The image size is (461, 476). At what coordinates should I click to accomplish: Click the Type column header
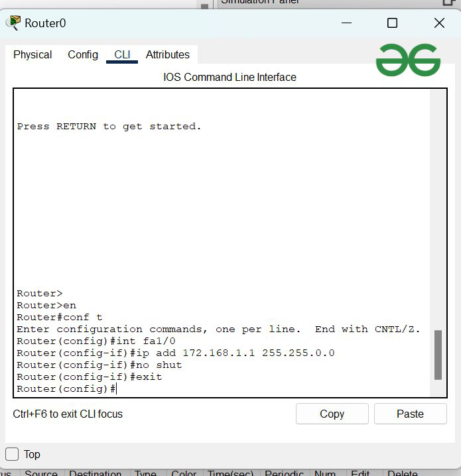point(145,473)
